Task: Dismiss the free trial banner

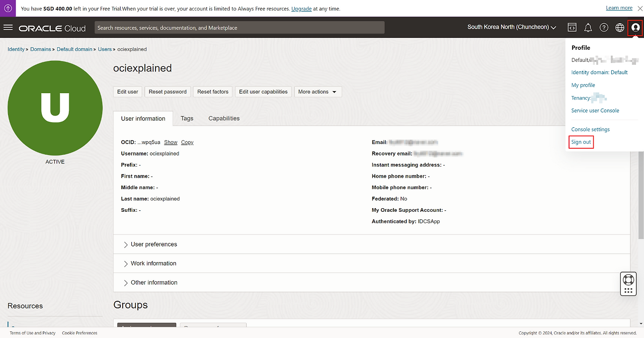Action: click(x=639, y=9)
